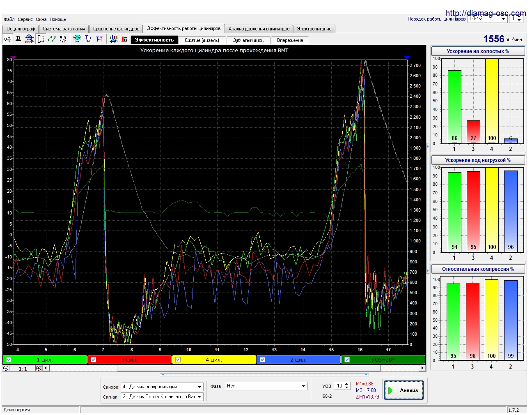Click the red bar value icon

coord(125,39)
